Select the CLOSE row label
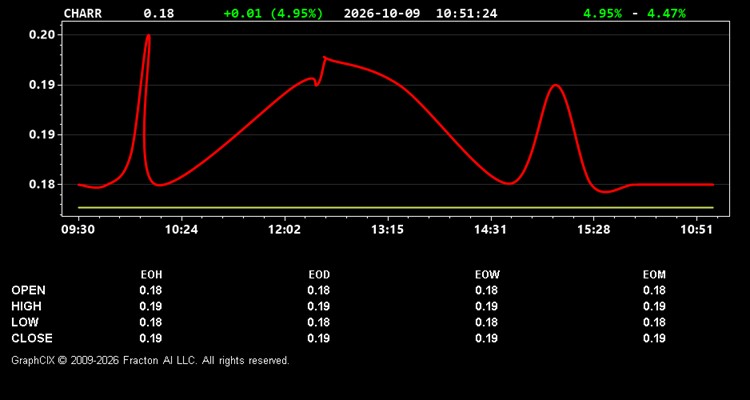 (32, 338)
